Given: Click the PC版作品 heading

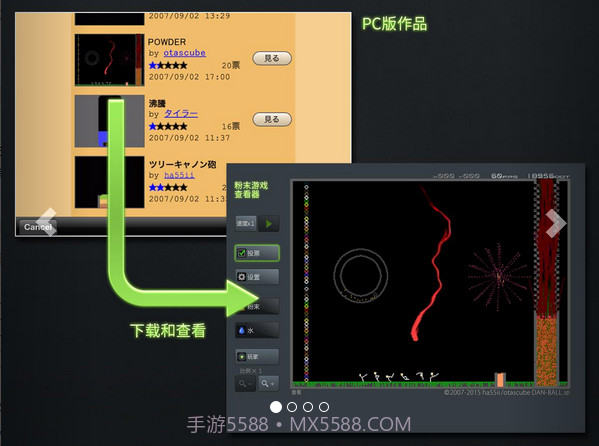Looking at the screenshot, I should coord(394,24).
